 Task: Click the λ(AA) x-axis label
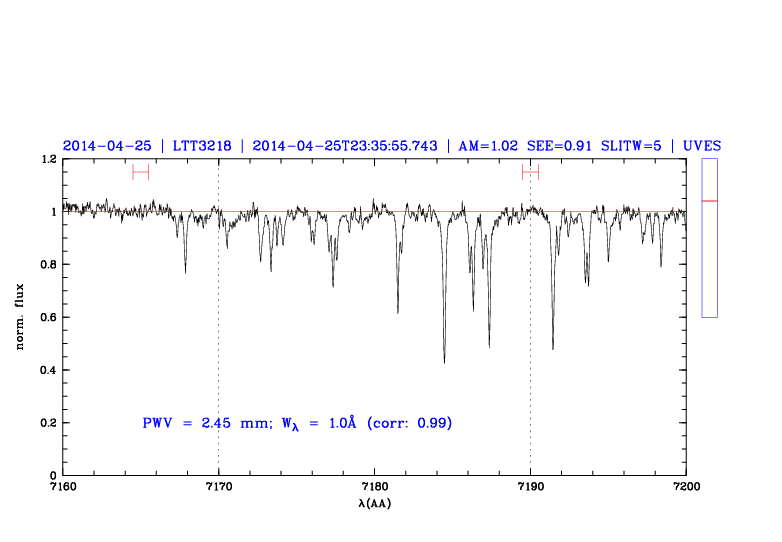[375, 504]
